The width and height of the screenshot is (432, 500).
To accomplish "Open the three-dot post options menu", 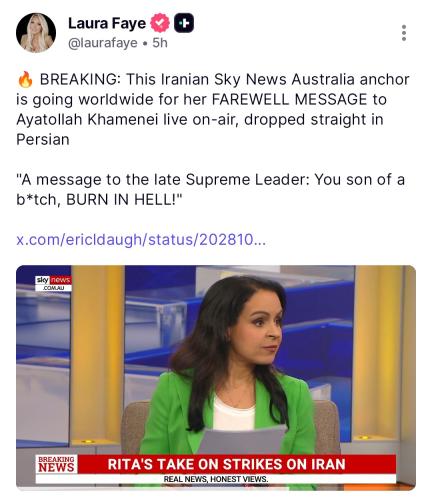I will tap(404, 33).
